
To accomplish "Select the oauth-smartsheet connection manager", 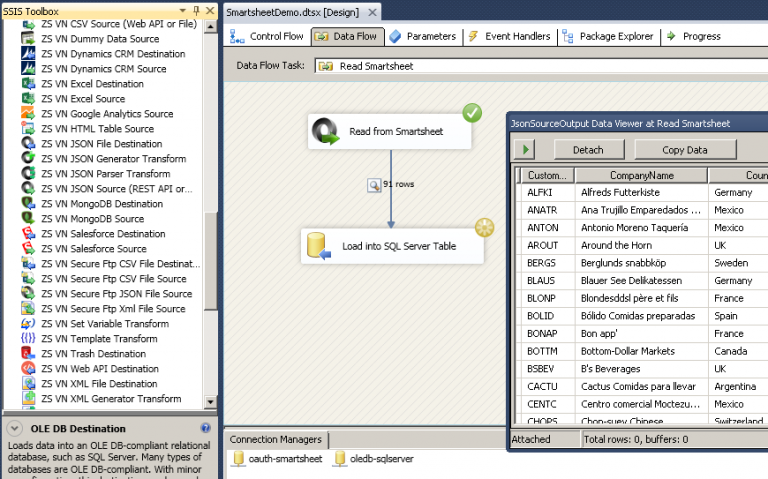I will click(278, 458).
